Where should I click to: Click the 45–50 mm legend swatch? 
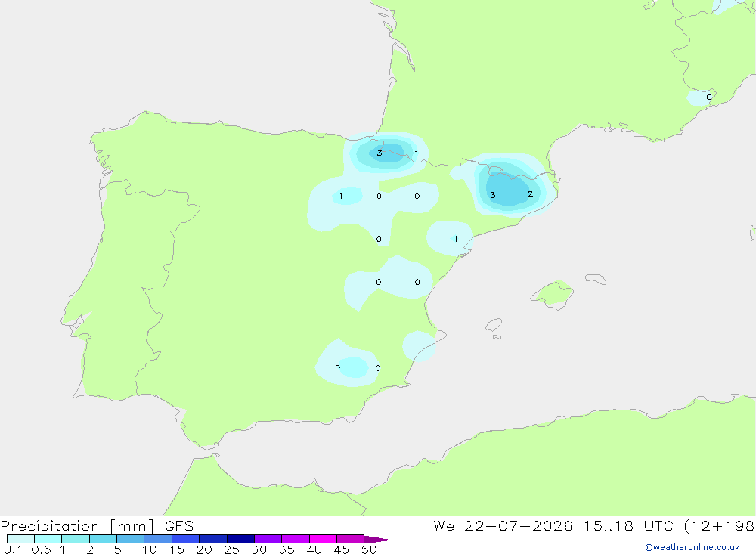pos(351,539)
